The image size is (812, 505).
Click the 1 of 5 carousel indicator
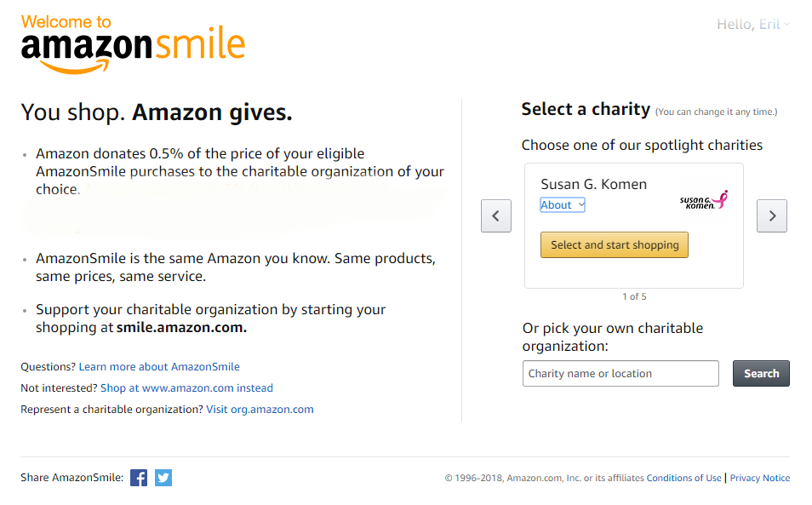click(634, 296)
